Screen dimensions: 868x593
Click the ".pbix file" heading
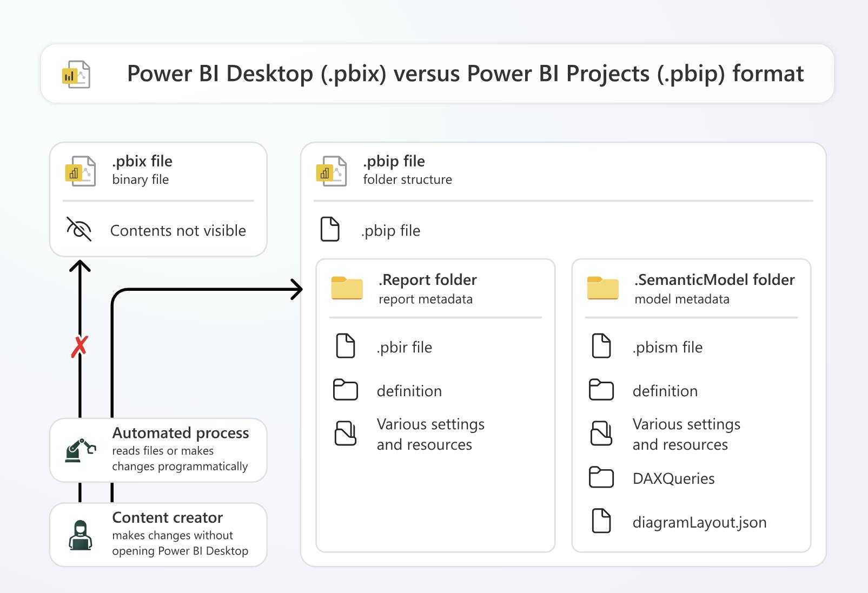click(x=142, y=161)
